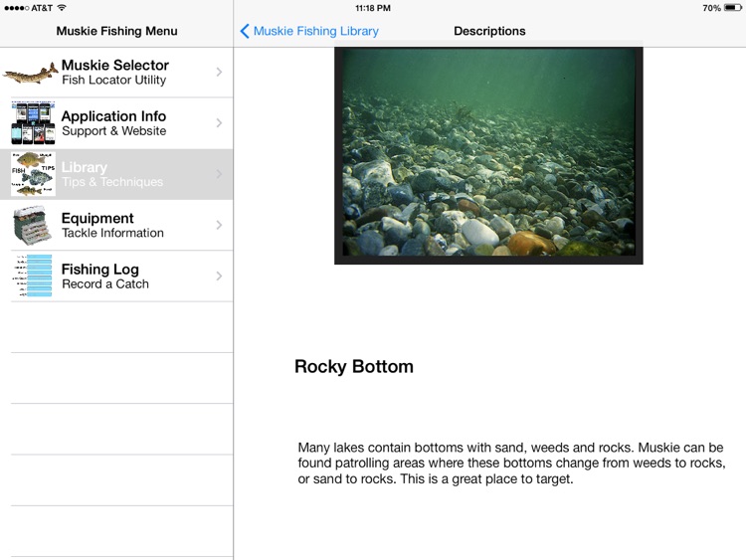Tap 'Tips & Techniques' subtitle
Screen dimensions: 746x560
tap(112, 182)
